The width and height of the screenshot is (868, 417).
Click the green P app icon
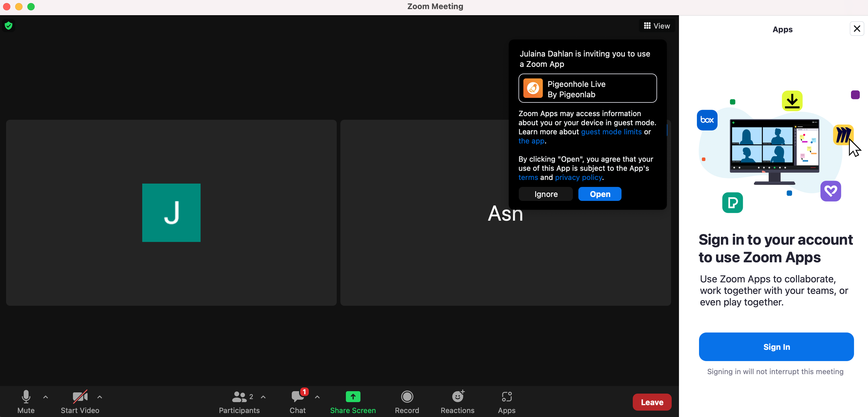tap(732, 203)
